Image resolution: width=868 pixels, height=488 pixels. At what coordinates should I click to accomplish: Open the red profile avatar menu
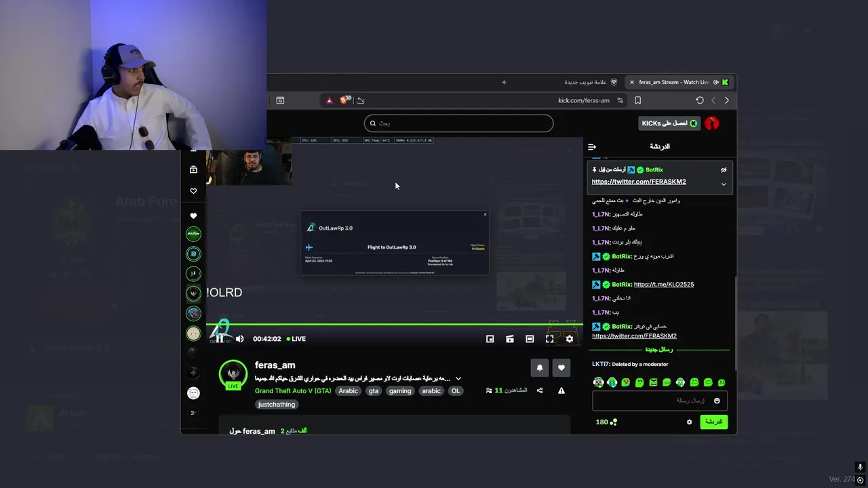coord(711,123)
